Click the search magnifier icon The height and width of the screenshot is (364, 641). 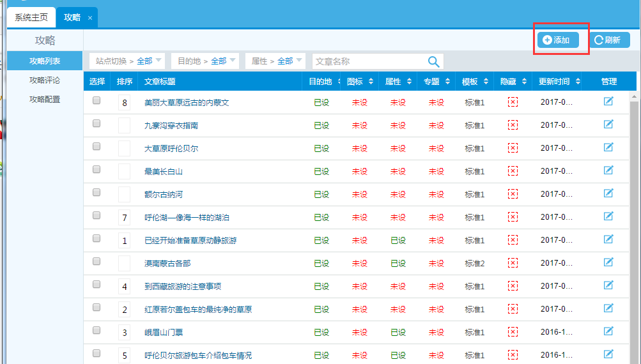point(433,61)
